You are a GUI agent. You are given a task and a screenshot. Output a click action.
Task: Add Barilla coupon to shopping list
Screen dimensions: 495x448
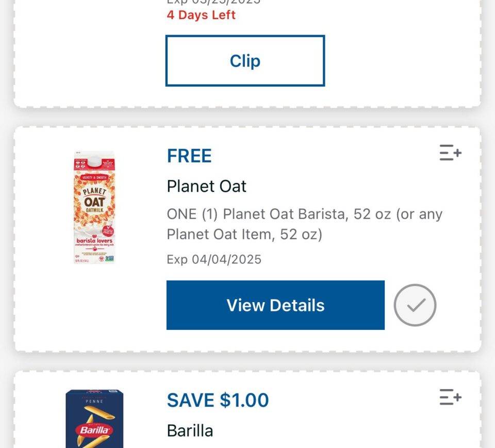(450, 397)
